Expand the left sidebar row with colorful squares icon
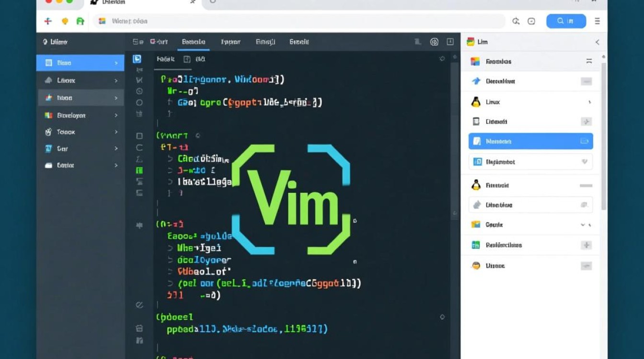 click(x=116, y=115)
